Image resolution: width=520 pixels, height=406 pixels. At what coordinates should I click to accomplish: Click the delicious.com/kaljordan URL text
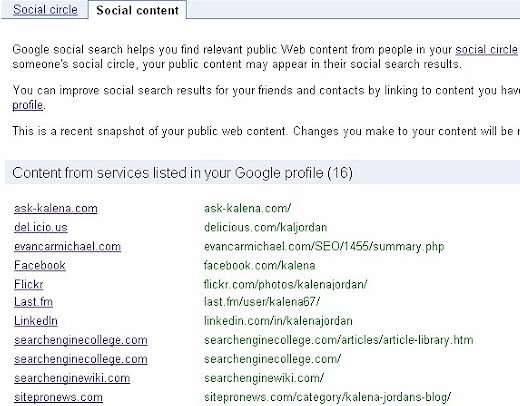[x=265, y=227]
